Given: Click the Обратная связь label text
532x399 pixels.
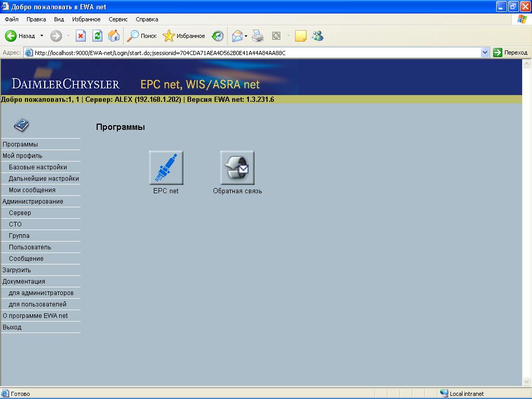Looking at the screenshot, I should [x=237, y=191].
